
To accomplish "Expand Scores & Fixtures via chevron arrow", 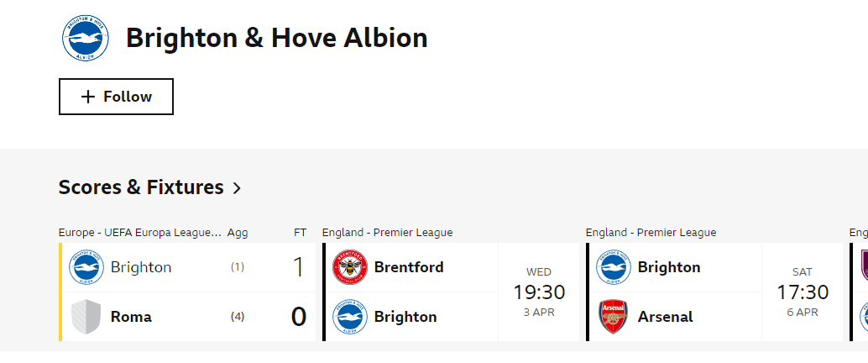I will 237,188.
